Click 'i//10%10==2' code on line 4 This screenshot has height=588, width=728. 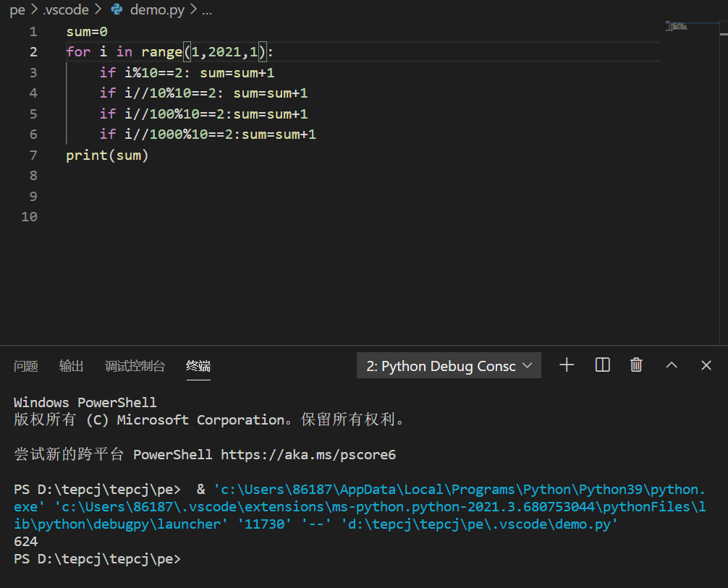click(170, 93)
